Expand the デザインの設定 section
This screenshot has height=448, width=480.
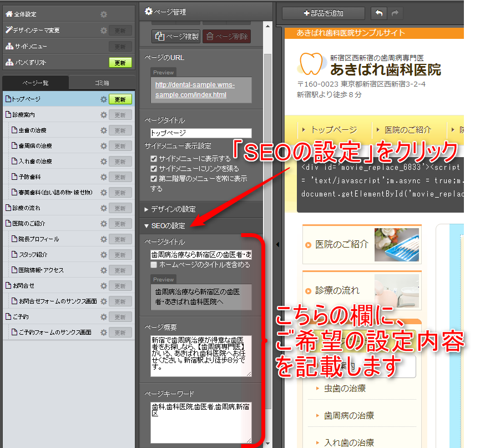pyautogui.click(x=170, y=209)
